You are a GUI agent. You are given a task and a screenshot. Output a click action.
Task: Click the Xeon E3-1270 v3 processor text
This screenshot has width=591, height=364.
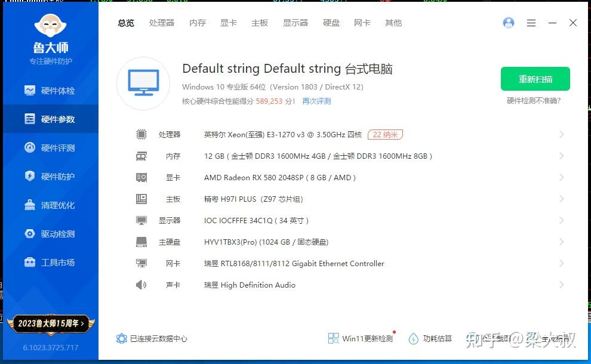[x=283, y=134]
